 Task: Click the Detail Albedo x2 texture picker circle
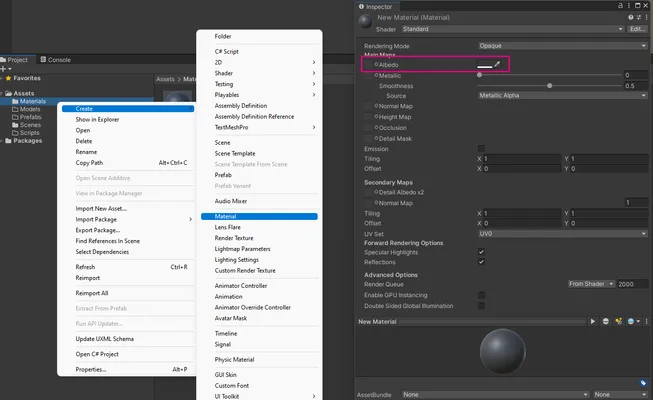click(376, 192)
